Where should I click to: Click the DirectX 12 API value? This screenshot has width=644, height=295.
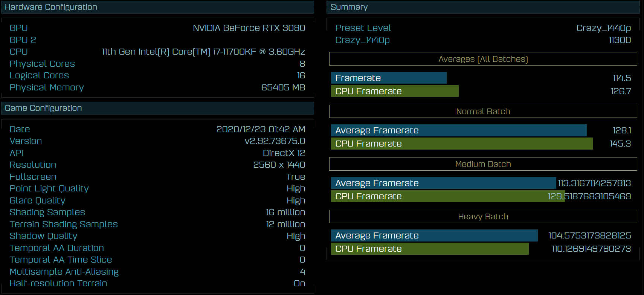tap(284, 153)
